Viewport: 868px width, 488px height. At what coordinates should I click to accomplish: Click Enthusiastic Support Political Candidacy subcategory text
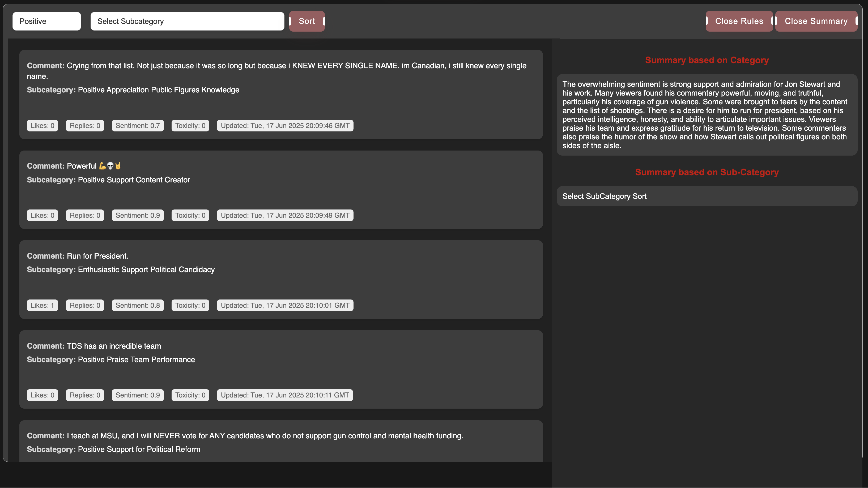(146, 270)
